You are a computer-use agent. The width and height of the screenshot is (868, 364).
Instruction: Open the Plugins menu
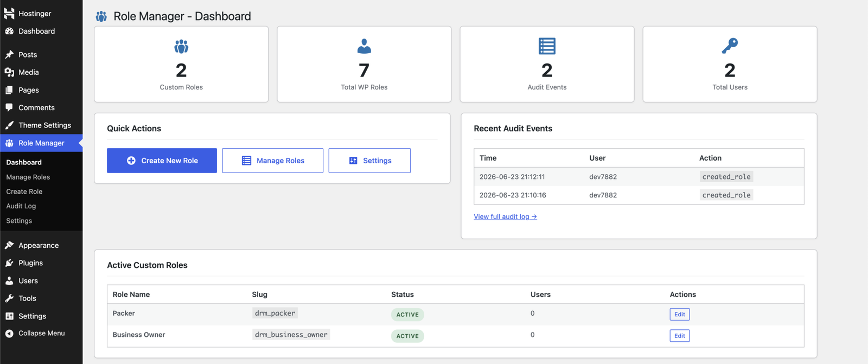pos(41,263)
